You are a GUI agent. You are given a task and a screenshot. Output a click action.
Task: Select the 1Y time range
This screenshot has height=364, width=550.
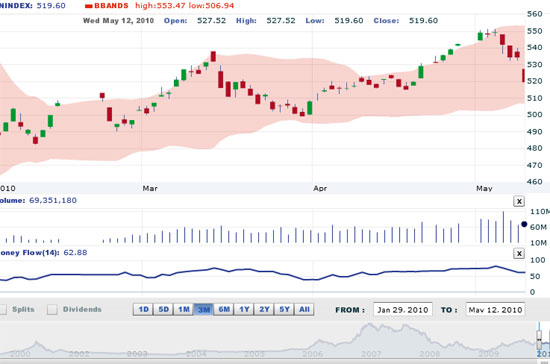(x=244, y=309)
